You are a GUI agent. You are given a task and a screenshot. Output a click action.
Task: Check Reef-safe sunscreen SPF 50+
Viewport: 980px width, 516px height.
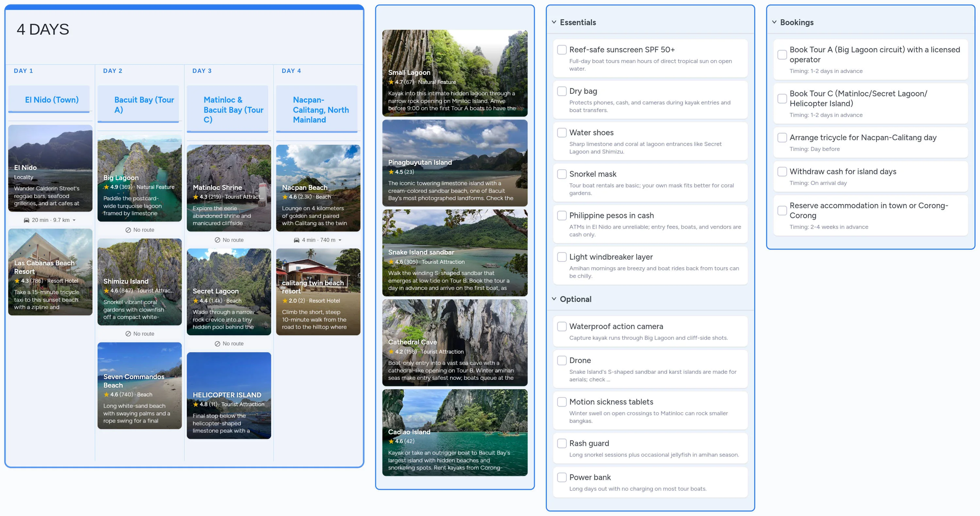tap(562, 50)
